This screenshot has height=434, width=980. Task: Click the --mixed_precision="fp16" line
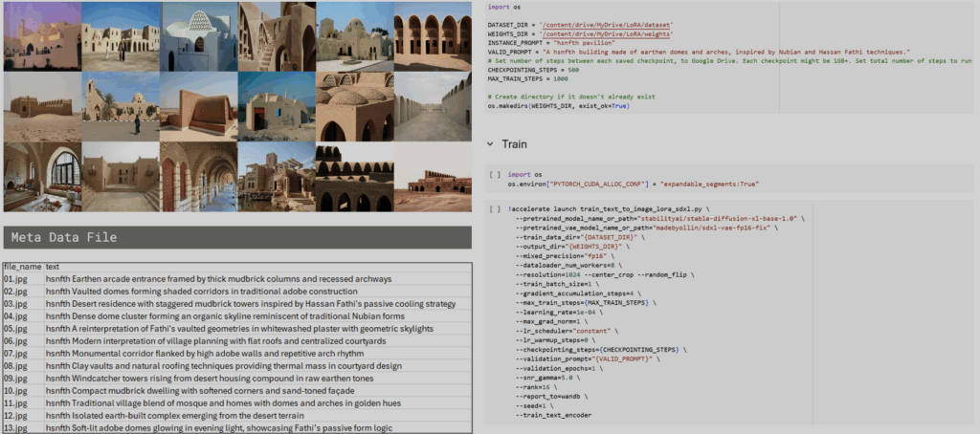click(565, 256)
